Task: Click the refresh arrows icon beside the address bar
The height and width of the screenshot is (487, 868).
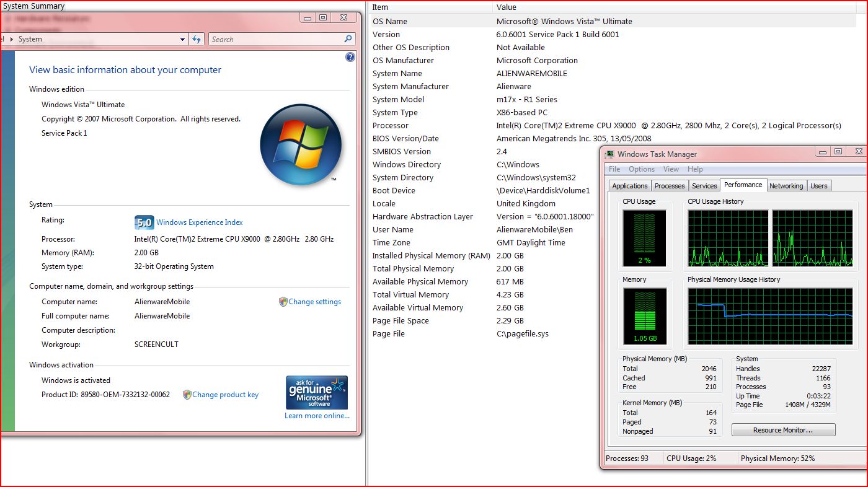Action: coord(197,39)
